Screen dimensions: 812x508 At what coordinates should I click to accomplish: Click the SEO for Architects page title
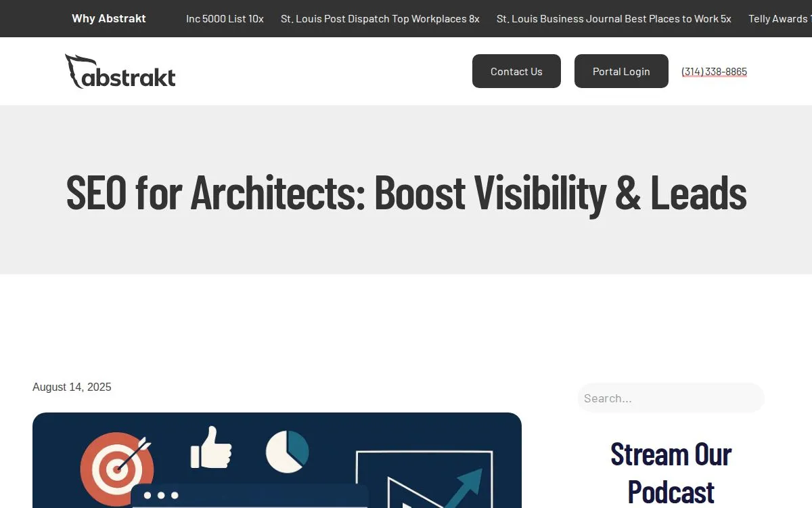tap(406, 192)
